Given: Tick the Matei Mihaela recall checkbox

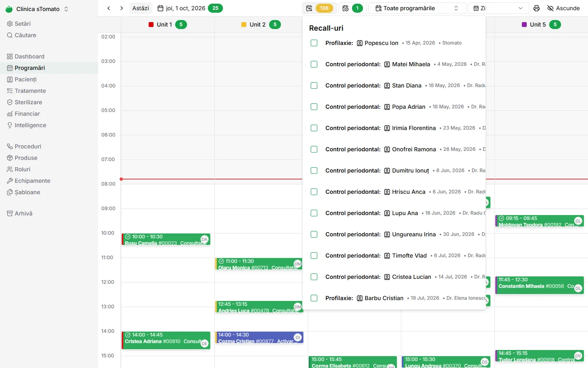Looking at the screenshot, I should click(x=314, y=64).
